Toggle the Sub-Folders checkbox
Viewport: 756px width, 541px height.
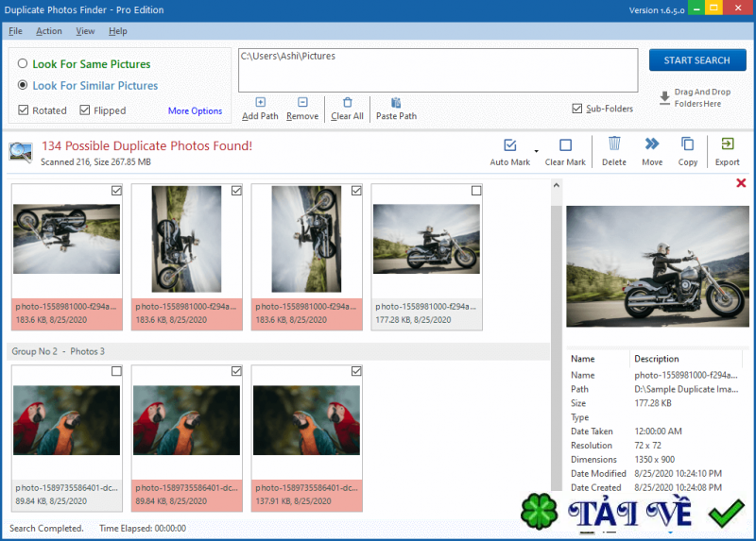[577, 109]
